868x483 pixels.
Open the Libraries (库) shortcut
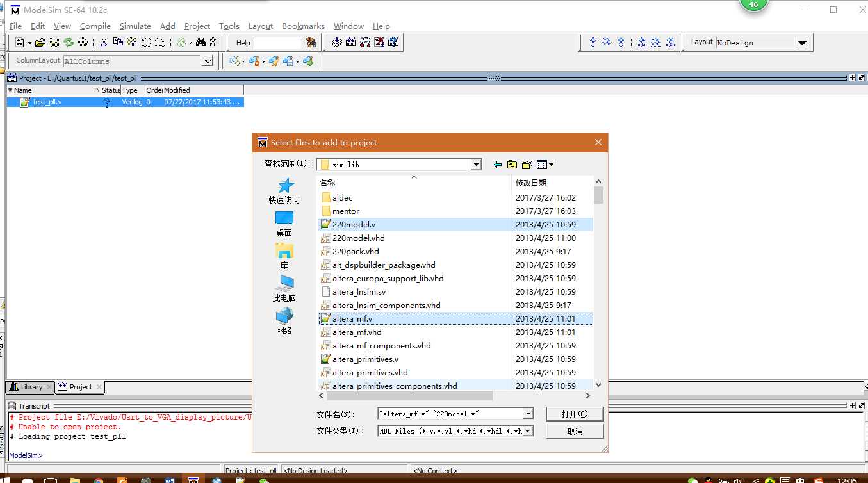[x=284, y=256]
